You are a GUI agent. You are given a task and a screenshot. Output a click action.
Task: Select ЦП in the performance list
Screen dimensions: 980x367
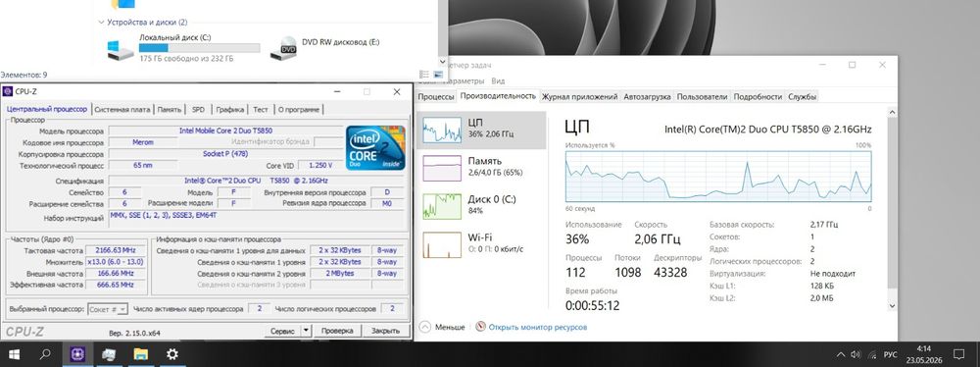click(x=481, y=130)
